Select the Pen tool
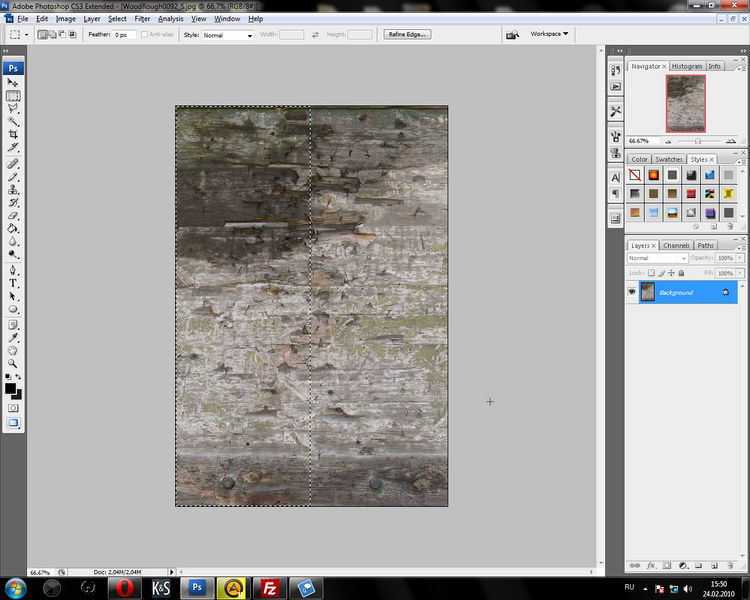Image resolution: width=750 pixels, height=600 pixels. 13,270
